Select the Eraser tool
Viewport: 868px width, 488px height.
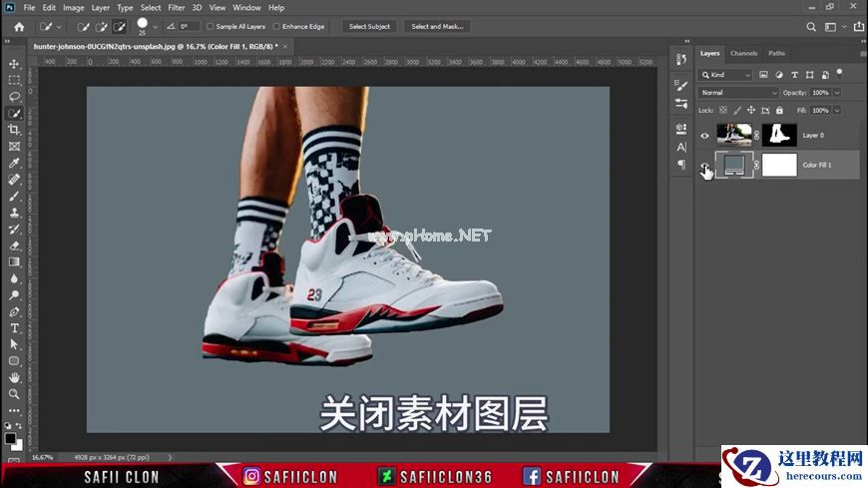pos(14,245)
